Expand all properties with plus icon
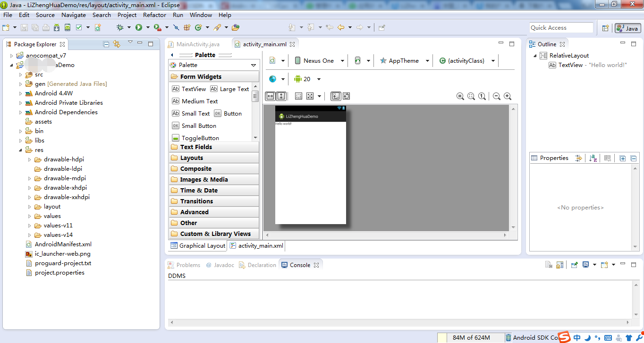The image size is (644, 343). [623, 158]
